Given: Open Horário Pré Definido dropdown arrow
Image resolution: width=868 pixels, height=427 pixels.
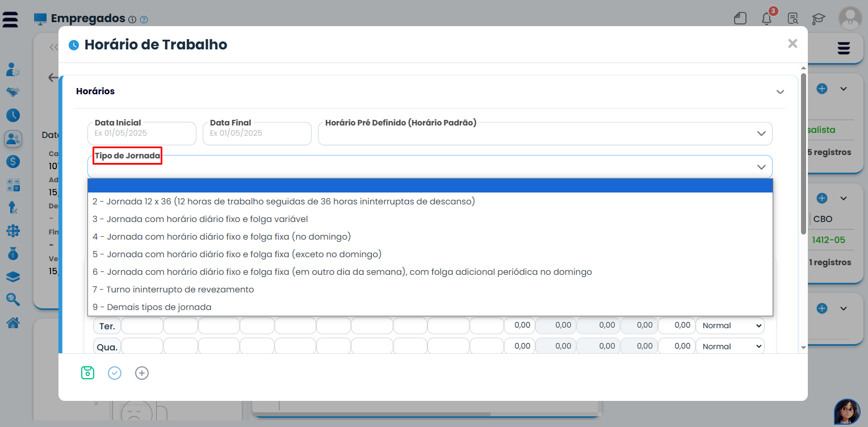Looking at the screenshot, I should [x=761, y=133].
